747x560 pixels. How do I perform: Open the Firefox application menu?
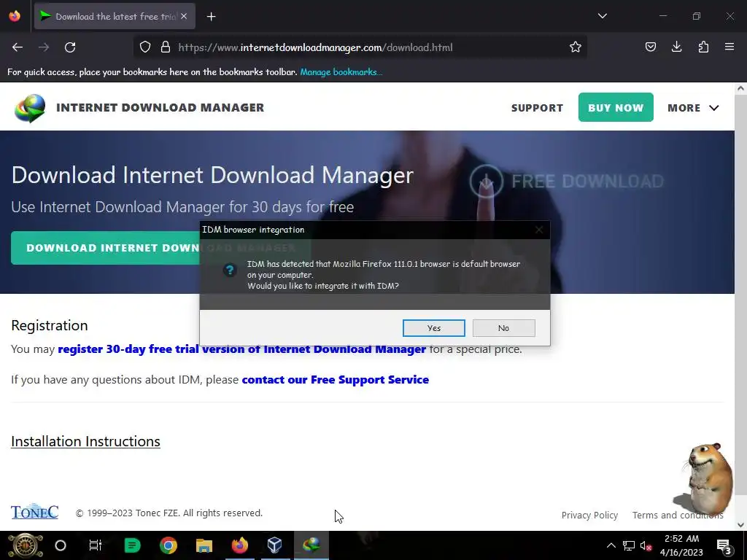729,47
